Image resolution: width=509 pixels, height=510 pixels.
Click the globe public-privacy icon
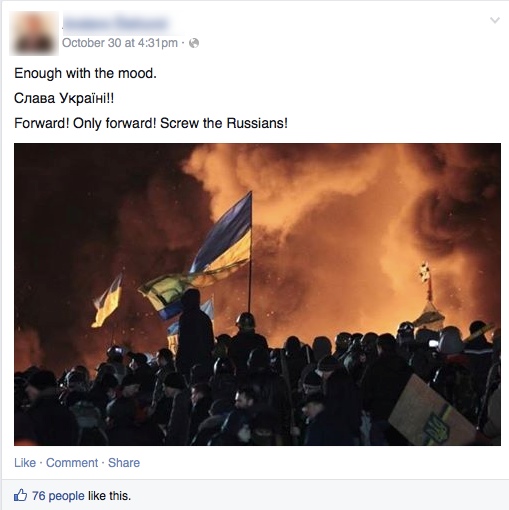click(x=194, y=43)
